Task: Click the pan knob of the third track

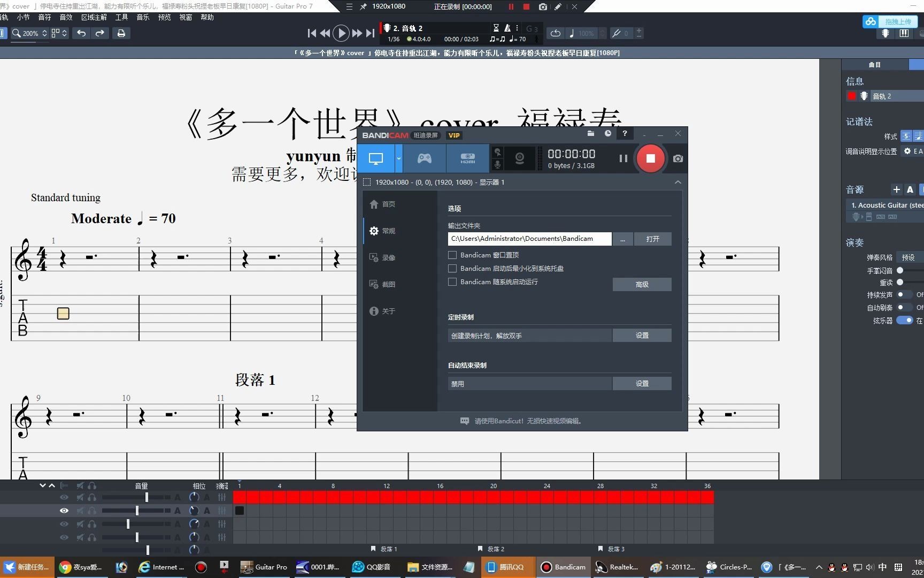Action: [x=194, y=524]
